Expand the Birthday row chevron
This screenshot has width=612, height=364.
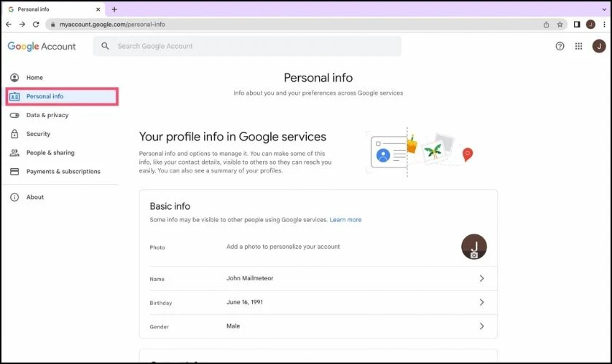(482, 302)
